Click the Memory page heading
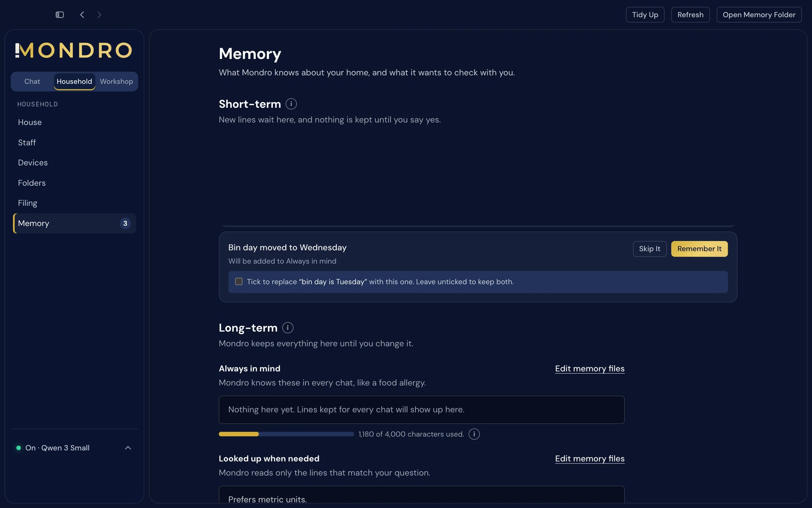This screenshot has height=508, width=812. click(250, 54)
